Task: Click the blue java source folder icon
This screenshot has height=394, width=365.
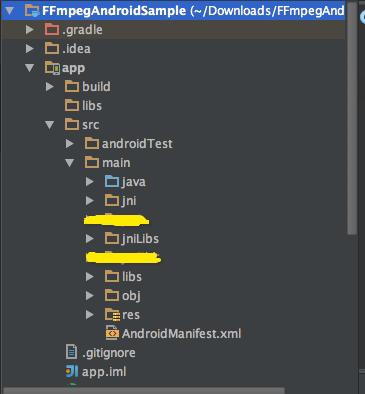Action: tap(112, 182)
